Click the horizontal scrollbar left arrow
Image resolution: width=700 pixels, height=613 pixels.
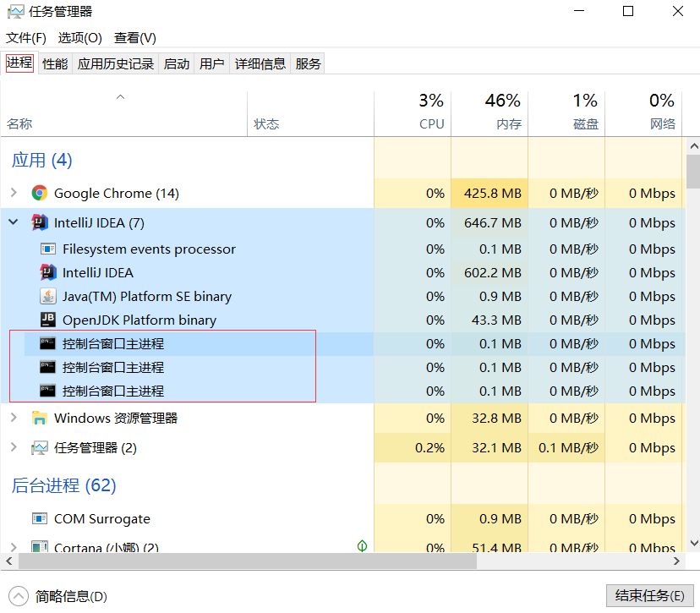(x=8, y=561)
